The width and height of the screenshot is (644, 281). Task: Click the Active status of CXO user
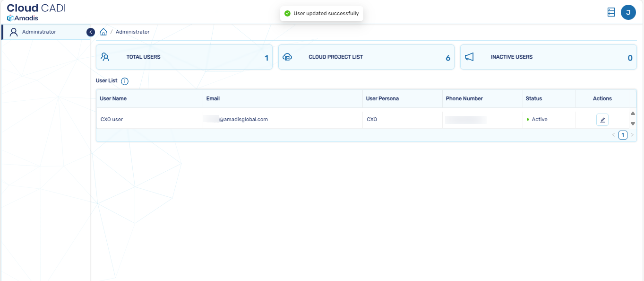click(539, 120)
